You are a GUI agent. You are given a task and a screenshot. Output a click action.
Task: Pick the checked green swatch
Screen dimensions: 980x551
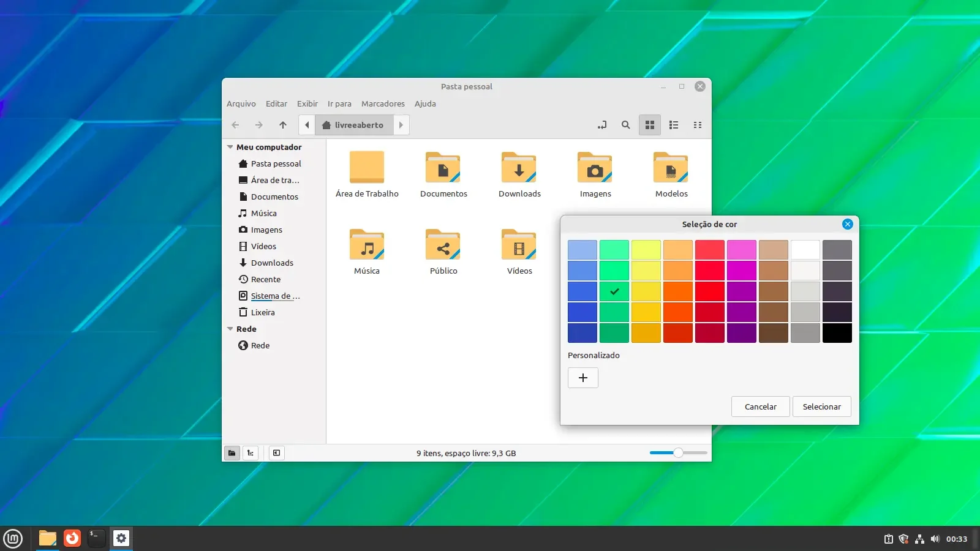click(614, 291)
